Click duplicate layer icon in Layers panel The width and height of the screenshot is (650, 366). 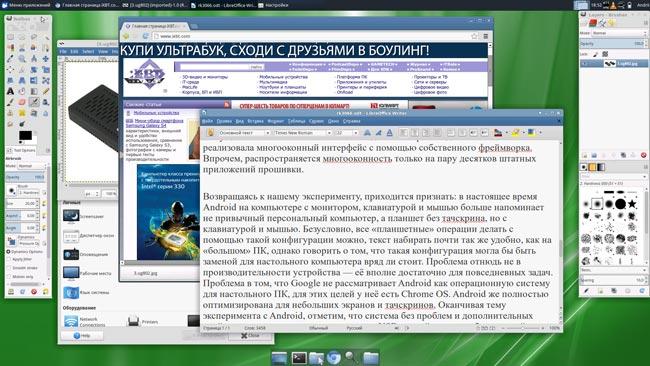click(623, 155)
